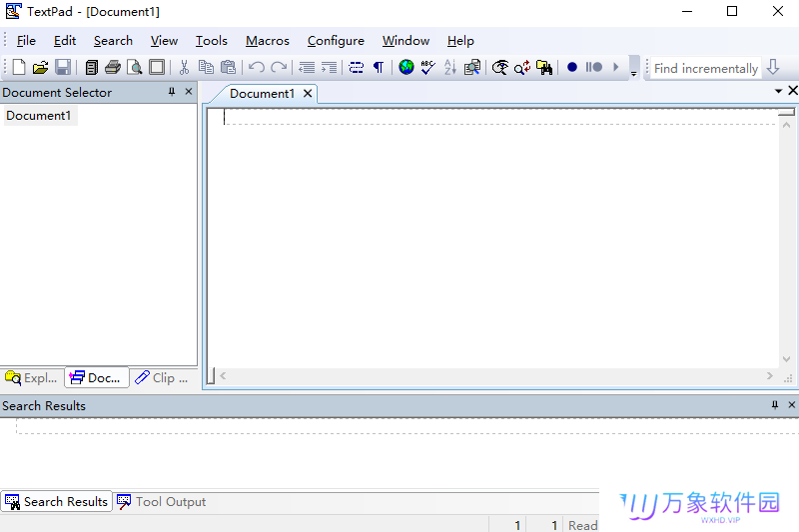Viewport: 799px width, 532px height.
Task: Compare files with the toolbar icon
Action: coord(472,67)
